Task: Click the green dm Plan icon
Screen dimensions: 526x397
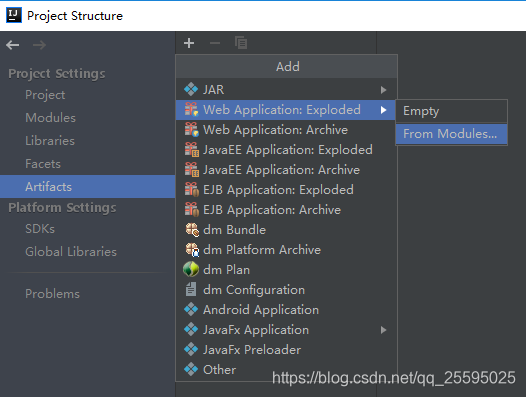Action: [191, 269]
